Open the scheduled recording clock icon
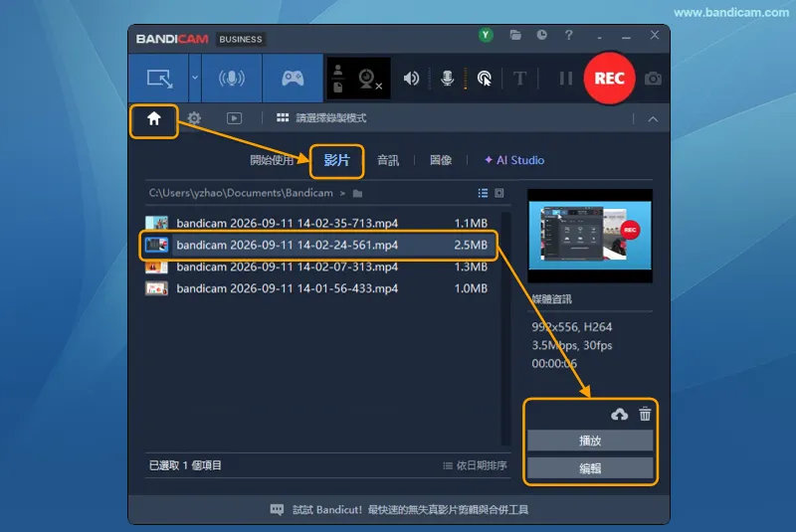796x532 pixels. pos(541,35)
